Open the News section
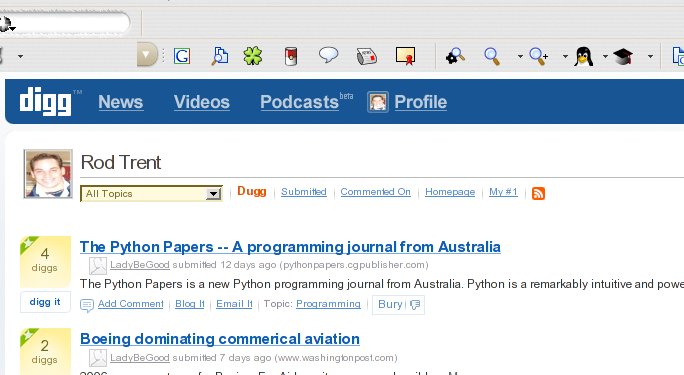This screenshot has height=375, width=684. click(121, 102)
